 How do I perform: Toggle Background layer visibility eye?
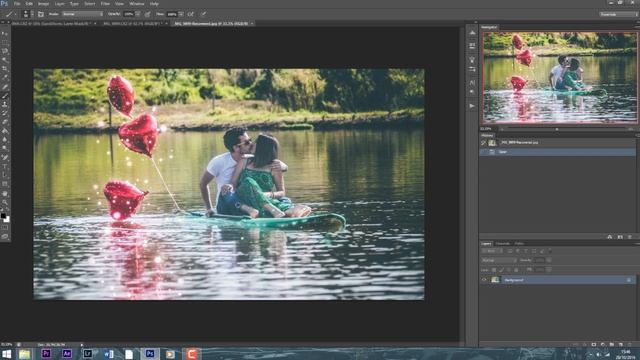coord(484,280)
